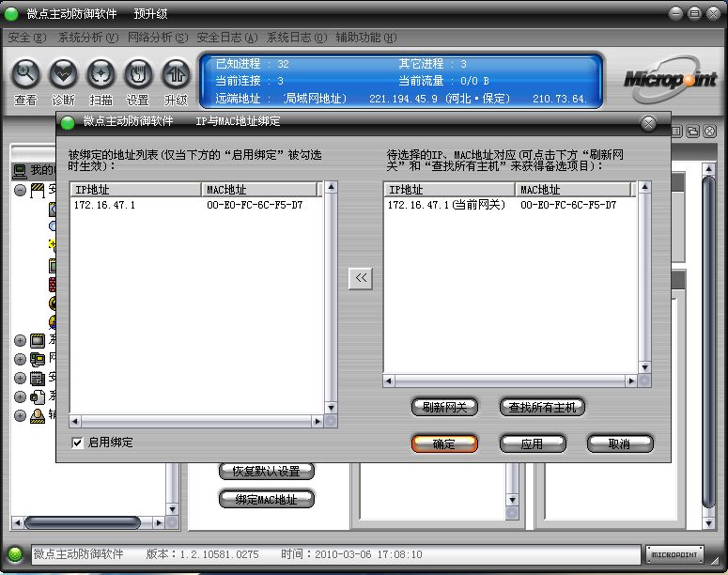Click the bound list IP地址 column header

(x=135, y=190)
